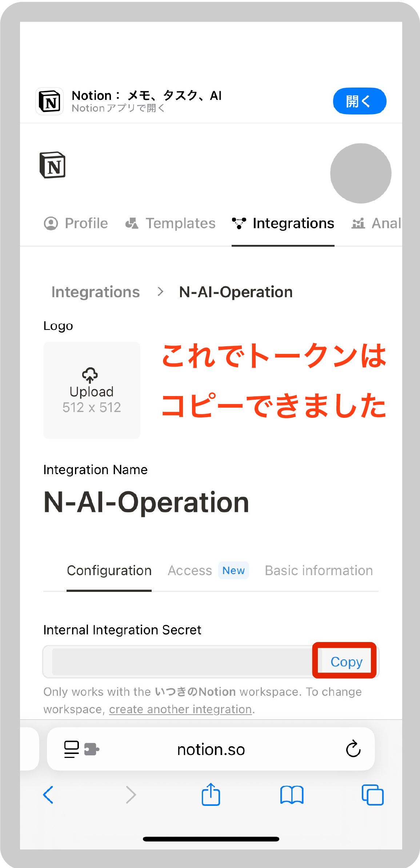Screen dimensions: 420x868
Task: Click the breadcrumb chevron separator
Action: click(160, 292)
